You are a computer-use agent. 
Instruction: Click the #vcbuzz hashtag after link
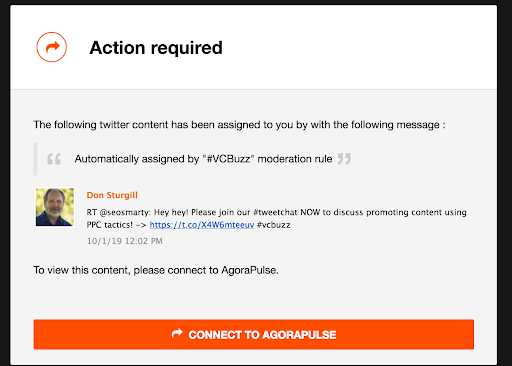pos(274,225)
